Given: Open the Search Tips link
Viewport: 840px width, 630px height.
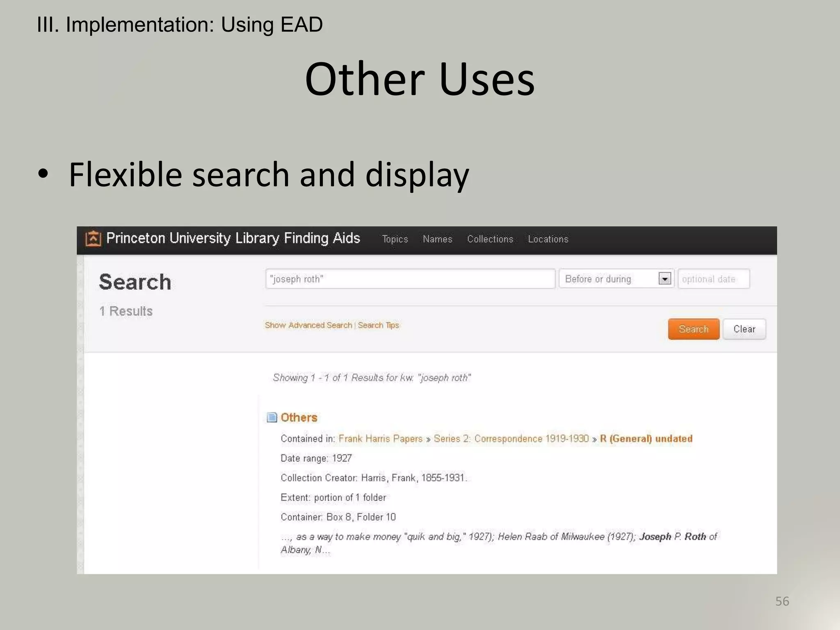Looking at the screenshot, I should click(x=378, y=325).
